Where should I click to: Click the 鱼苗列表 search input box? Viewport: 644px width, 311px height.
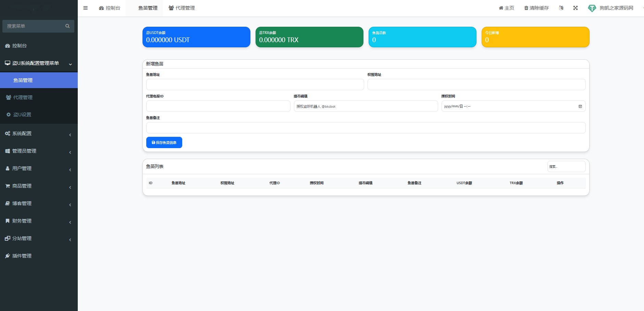(566, 167)
